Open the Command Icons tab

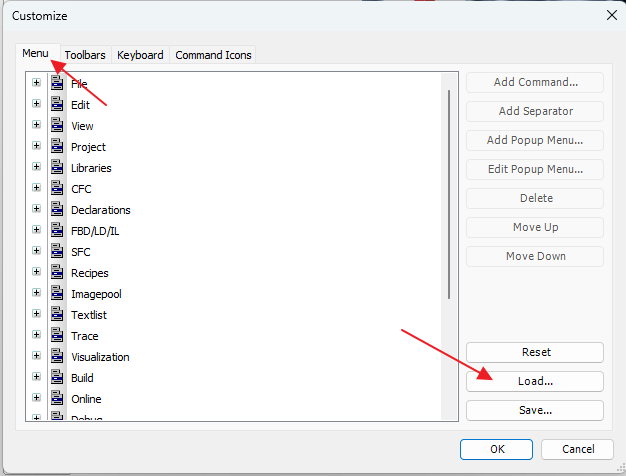pyautogui.click(x=213, y=55)
